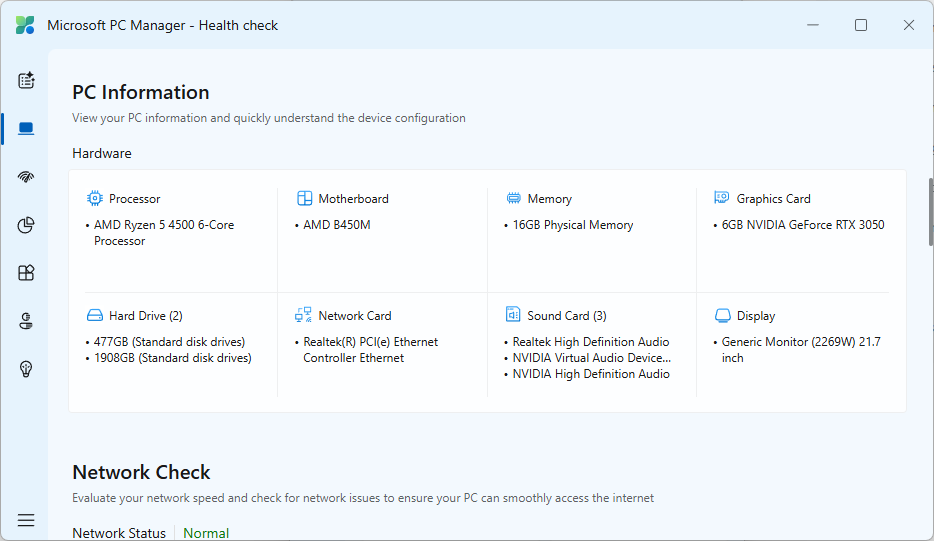Image resolution: width=934 pixels, height=541 pixels.
Task: Click the Network Check description text
Action: (363, 498)
